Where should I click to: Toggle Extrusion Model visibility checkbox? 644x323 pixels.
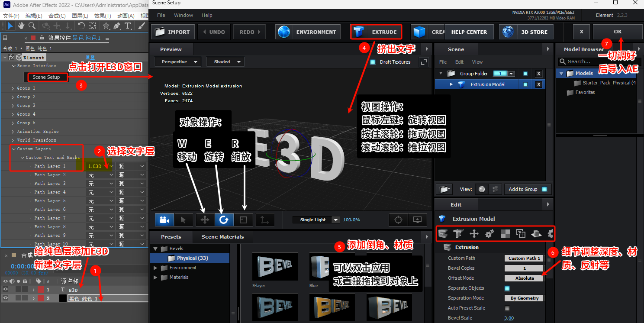[x=525, y=85]
